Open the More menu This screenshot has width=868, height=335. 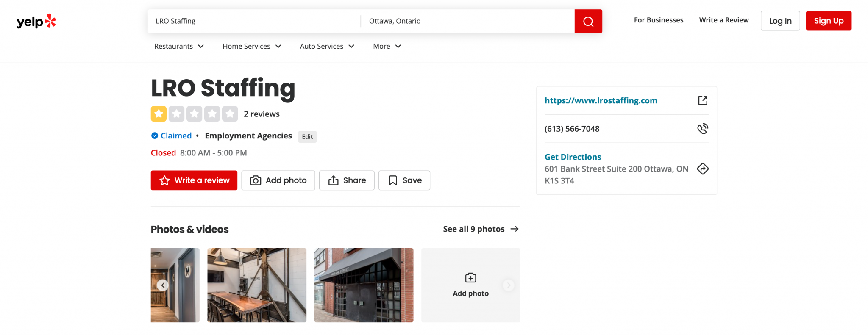(387, 46)
